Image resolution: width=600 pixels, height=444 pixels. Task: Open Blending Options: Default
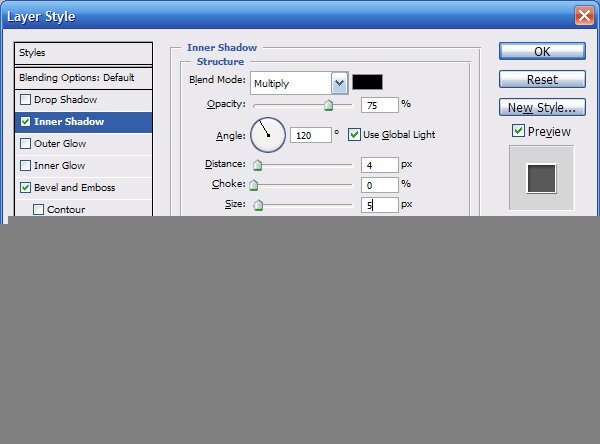coord(83,78)
